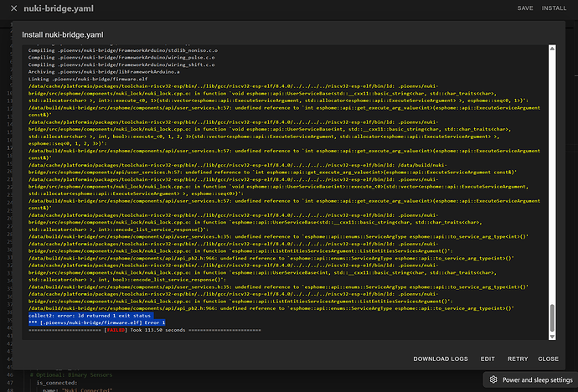Click the 'Compiling ... wiring_shift.c.o' log line
Screen dimensions: 578x392
[121, 64]
